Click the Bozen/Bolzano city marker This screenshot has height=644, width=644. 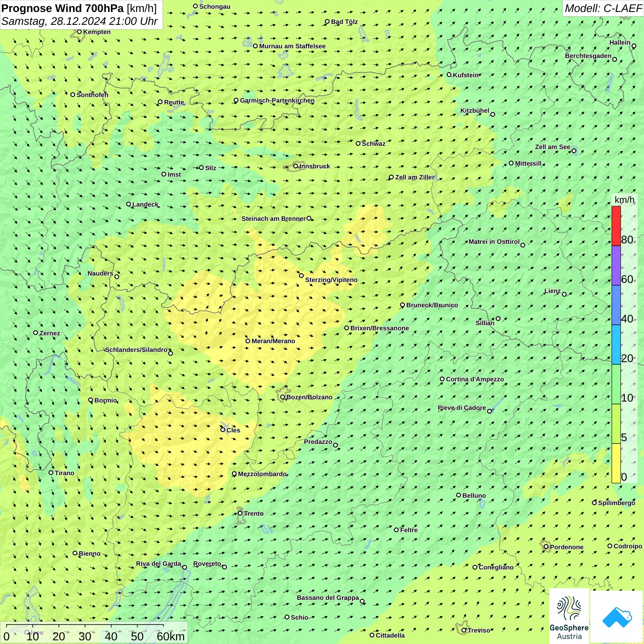pyautogui.click(x=282, y=397)
